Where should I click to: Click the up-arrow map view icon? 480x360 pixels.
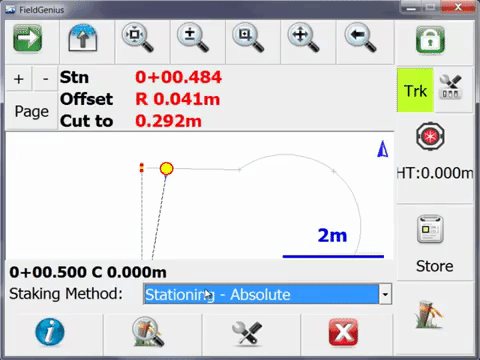pos(83,38)
